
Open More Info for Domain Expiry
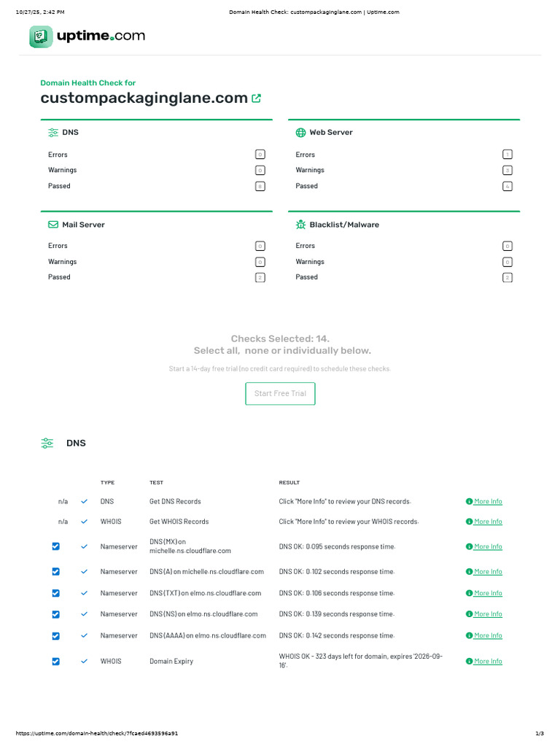[484, 661]
